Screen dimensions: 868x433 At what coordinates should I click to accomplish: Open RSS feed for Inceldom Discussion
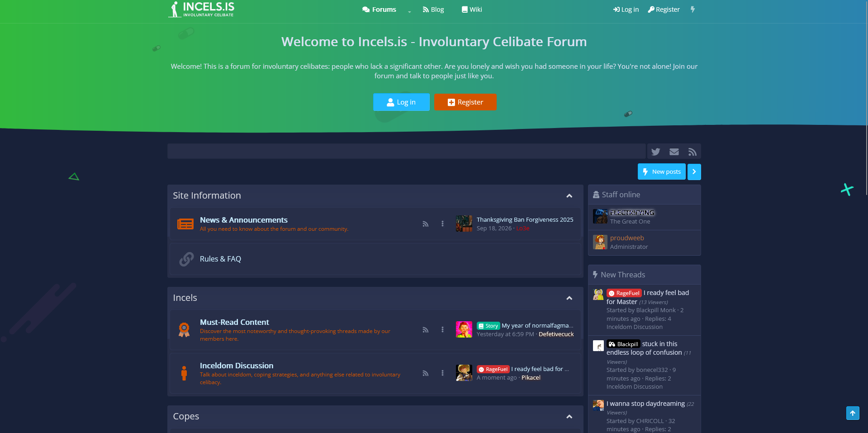425,373
